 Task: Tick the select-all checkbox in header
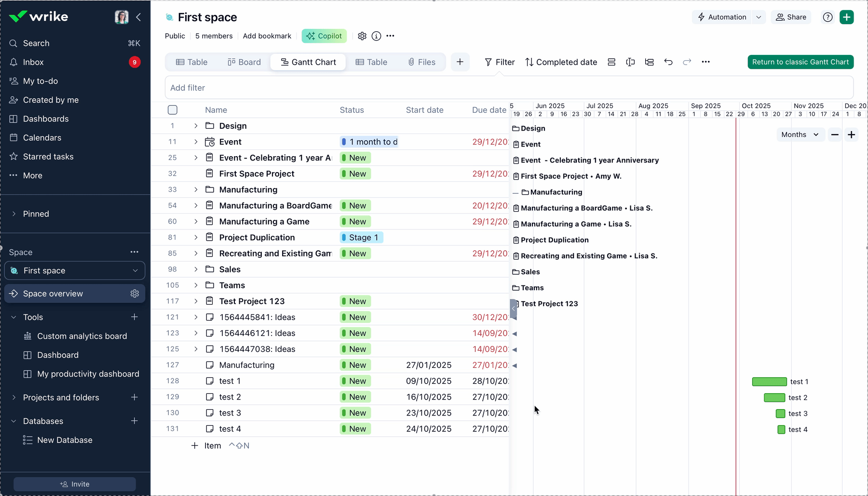click(x=173, y=110)
